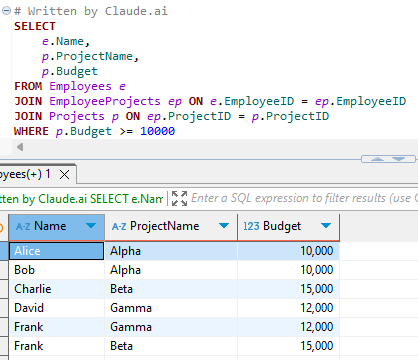
Task: Select Beta cell in Charlie's row
Action: pyautogui.click(x=171, y=289)
